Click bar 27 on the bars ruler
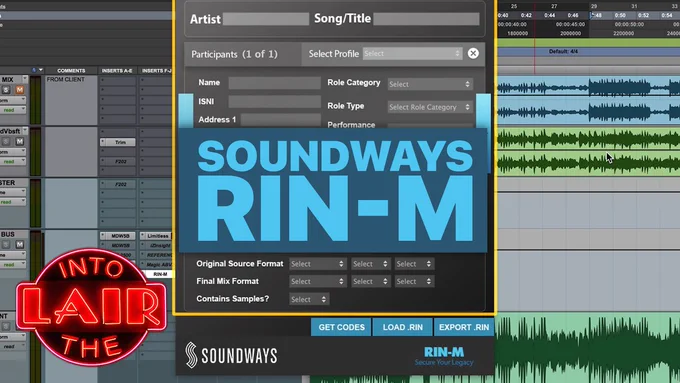This screenshot has width=680, height=383. pos(554,6)
